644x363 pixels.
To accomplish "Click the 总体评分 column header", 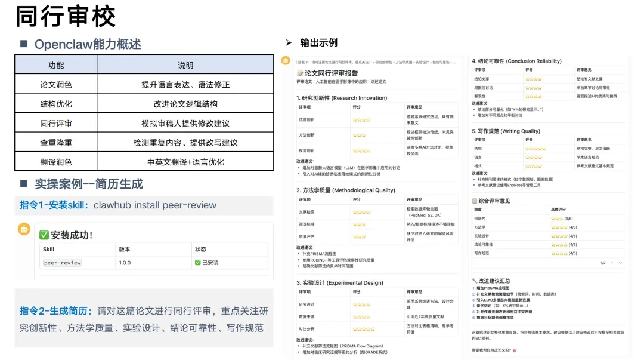I will coord(558,210).
